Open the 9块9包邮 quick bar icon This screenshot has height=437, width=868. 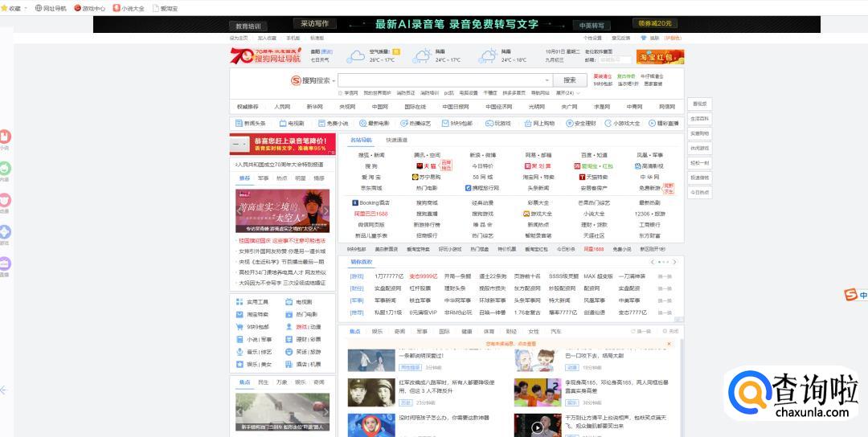(445, 124)
